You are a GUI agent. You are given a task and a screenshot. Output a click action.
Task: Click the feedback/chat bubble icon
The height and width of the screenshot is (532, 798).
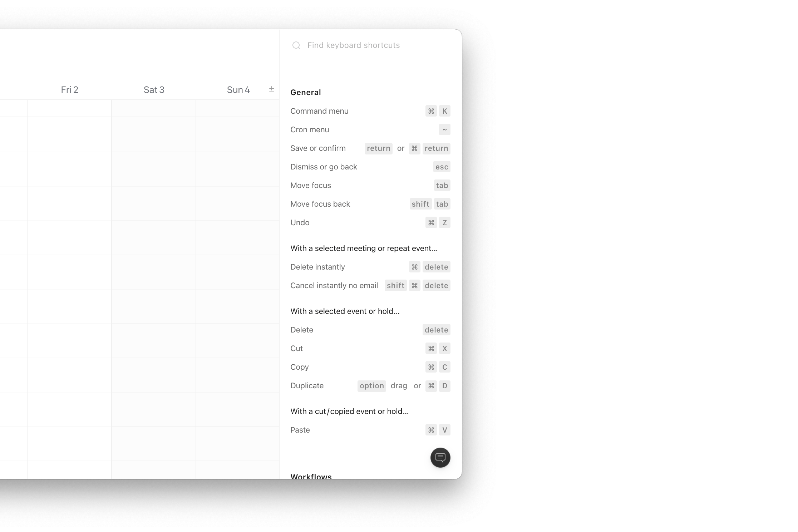(440, 457)
